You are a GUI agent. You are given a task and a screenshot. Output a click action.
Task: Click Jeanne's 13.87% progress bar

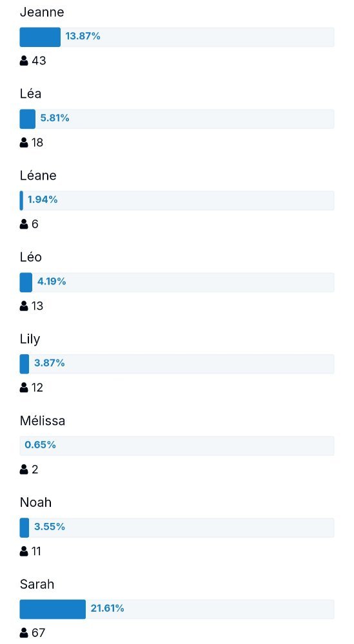[177, 37]
